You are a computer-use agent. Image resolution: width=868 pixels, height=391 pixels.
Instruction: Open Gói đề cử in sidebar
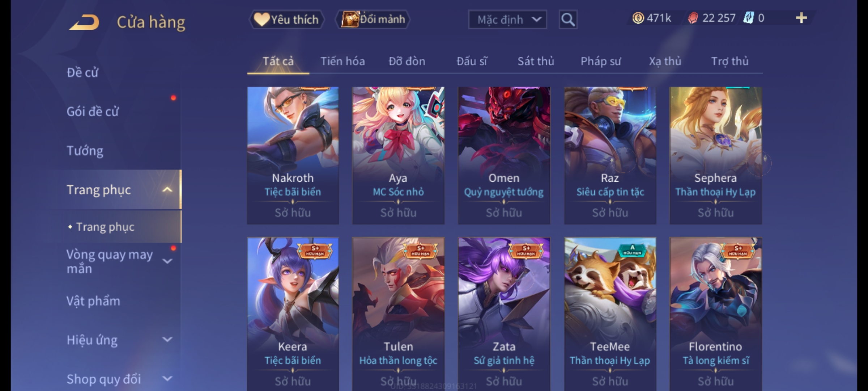(93, 112)
